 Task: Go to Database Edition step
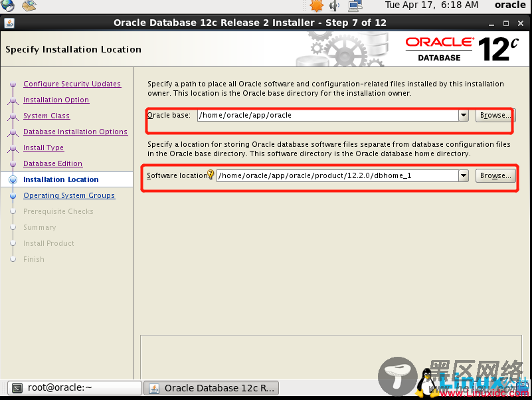tap(52, 163)
